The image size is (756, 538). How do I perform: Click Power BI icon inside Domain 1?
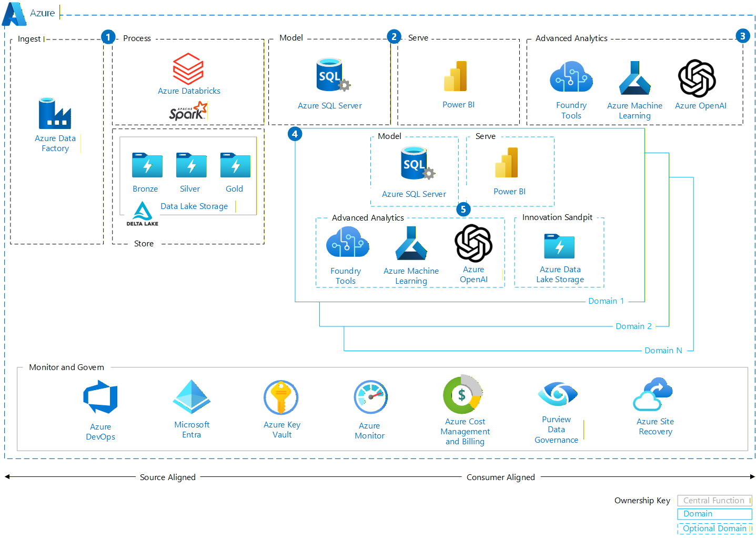(507, 163)
